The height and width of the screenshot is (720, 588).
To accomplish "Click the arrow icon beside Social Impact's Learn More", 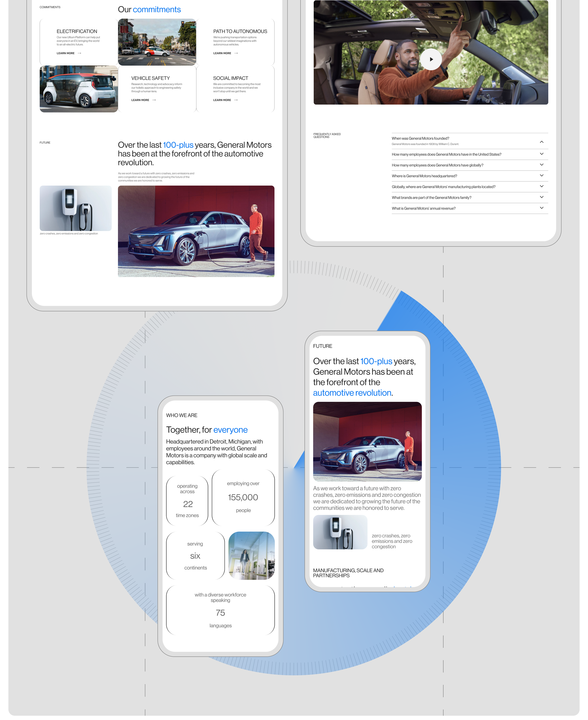I will point(236,100).
